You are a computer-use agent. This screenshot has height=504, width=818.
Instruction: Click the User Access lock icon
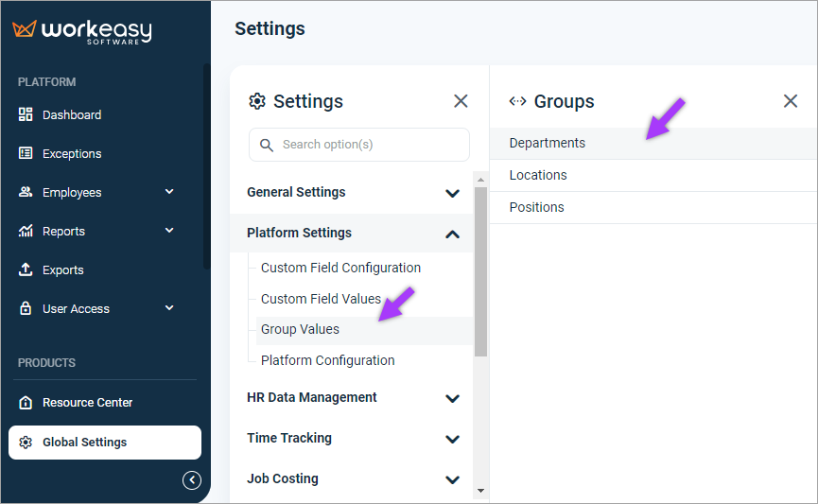pos(26,308)
